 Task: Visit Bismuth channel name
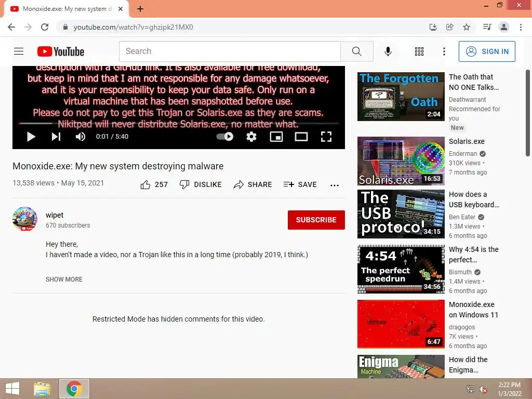pos(460,272)
